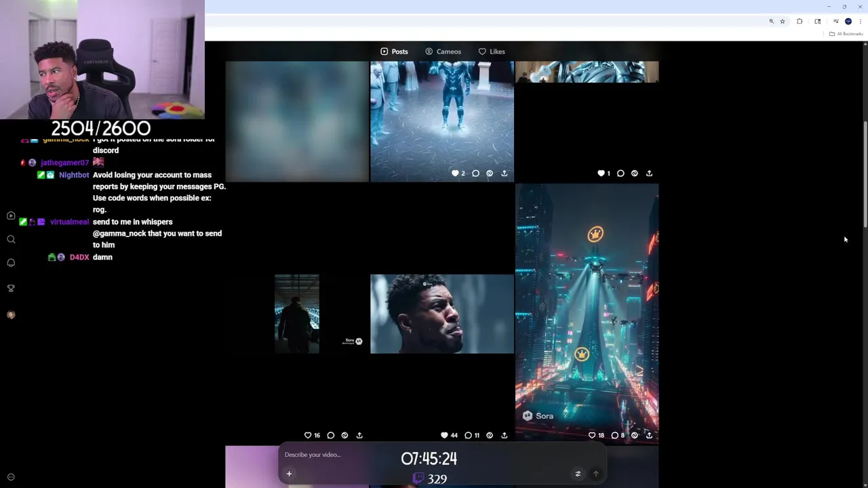Switch to the Cameos tab
Image resolution: width=868 pixels, height=488 pixels.
tap(443, 52)
